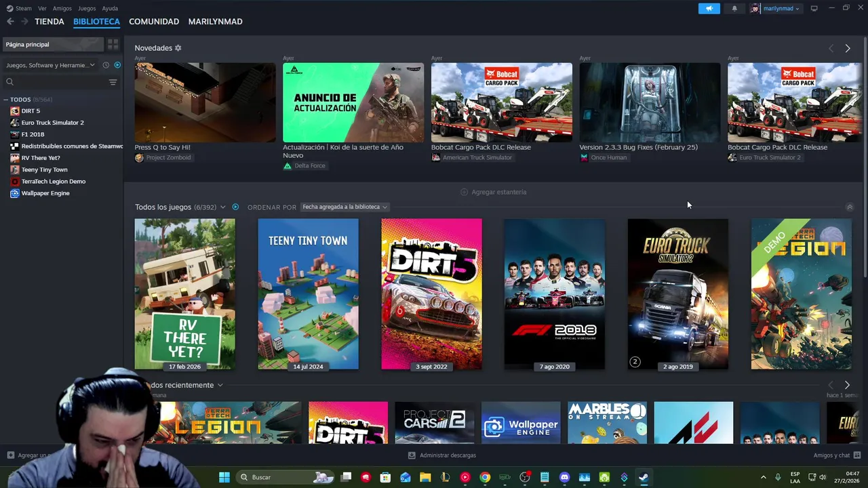Open the Ver menu
This screenshot has height=488, width=868.
tap(42, 8)
